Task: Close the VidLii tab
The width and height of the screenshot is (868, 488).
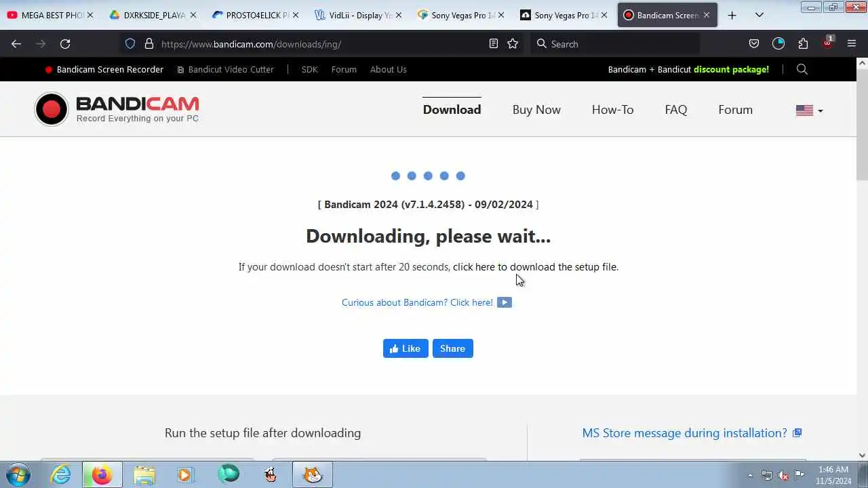Action: tap(398, 15)
